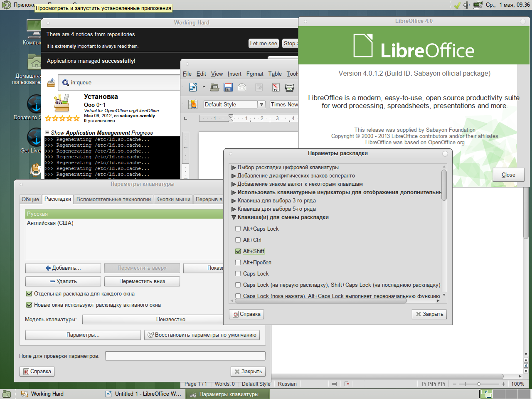
Task: Click the Параметры... button
Action: click(x=83, y=335)
